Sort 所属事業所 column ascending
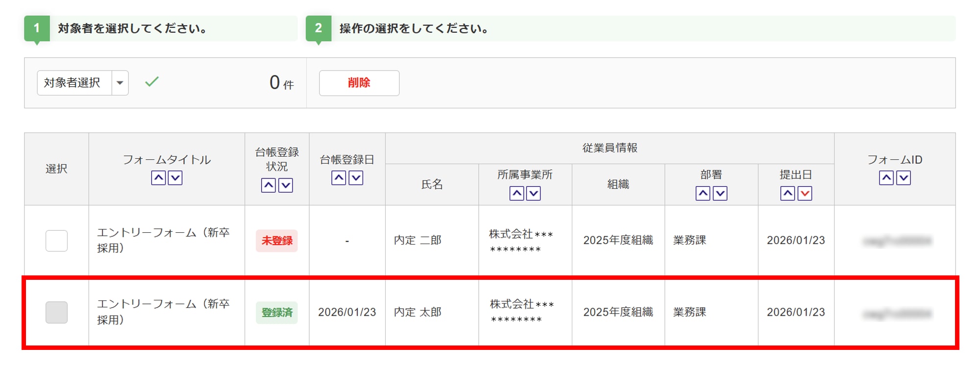The height and width of the screenshot is (370, 980). click(x=516, y=194)
